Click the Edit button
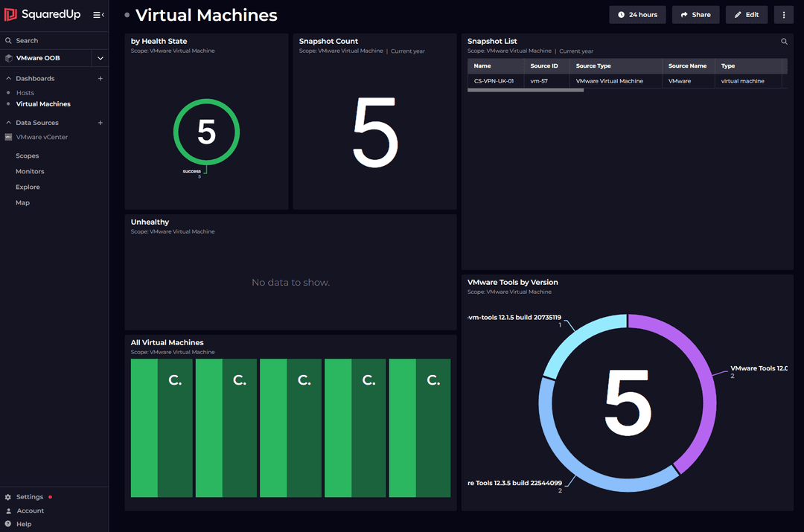This screenshot has width=804, height=532. tap(746, 14)
